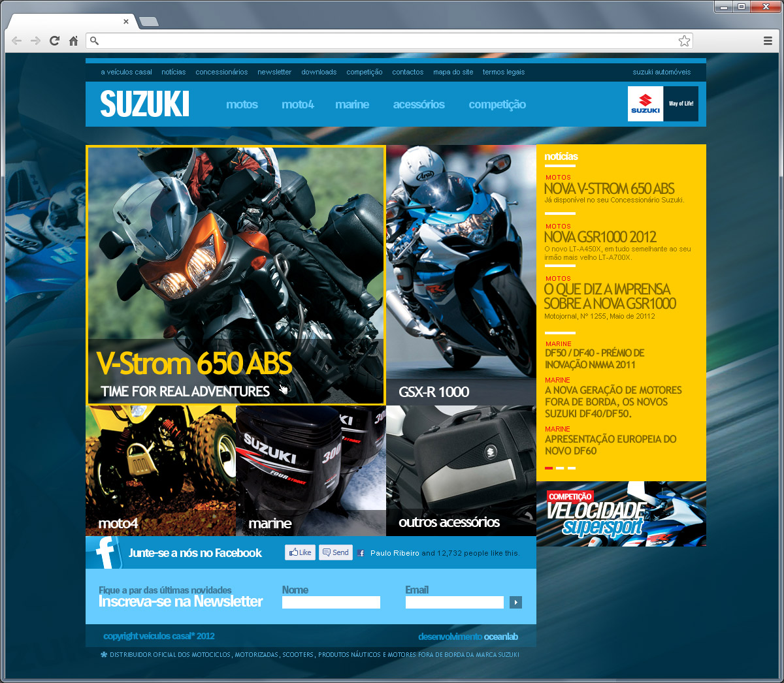Open the "NOVA GSR1000 2012" news article
Screen dimensions: 784x683
click(x=600, y=237)
